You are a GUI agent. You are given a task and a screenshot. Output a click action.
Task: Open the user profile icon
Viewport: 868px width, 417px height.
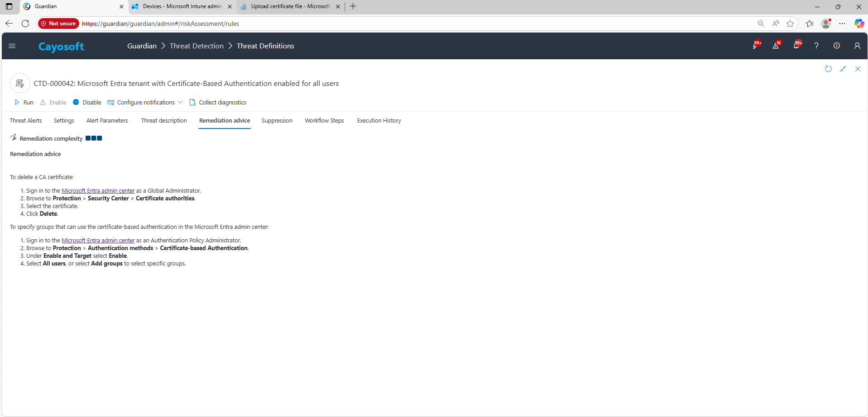857,46
